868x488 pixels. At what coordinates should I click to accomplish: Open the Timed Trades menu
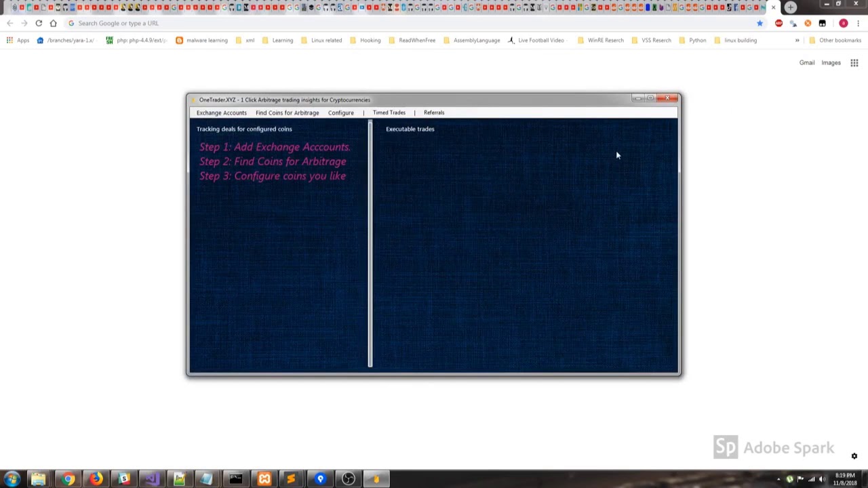[389, 113]
